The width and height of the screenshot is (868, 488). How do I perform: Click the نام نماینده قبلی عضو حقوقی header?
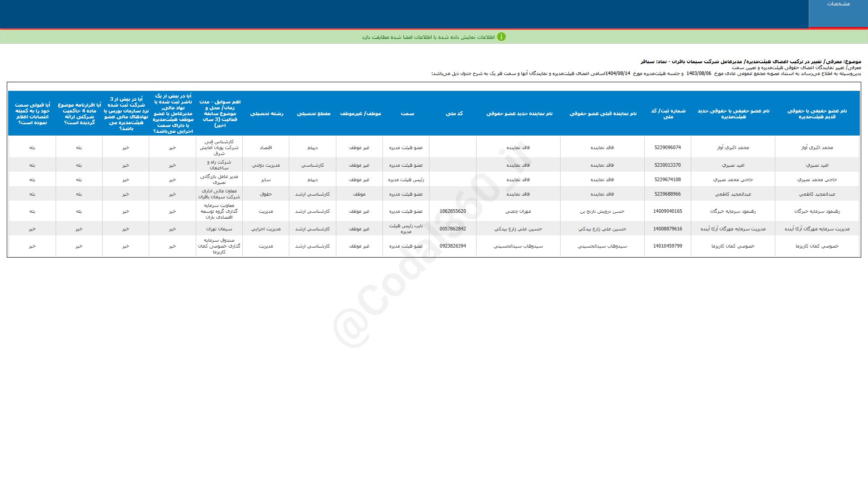(603, 113)
